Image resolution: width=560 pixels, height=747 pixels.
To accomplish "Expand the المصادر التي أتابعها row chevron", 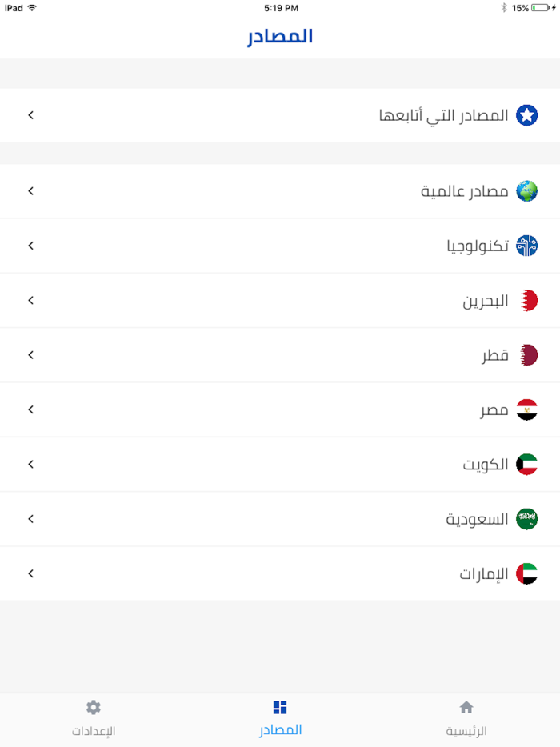I will point(30,114).
